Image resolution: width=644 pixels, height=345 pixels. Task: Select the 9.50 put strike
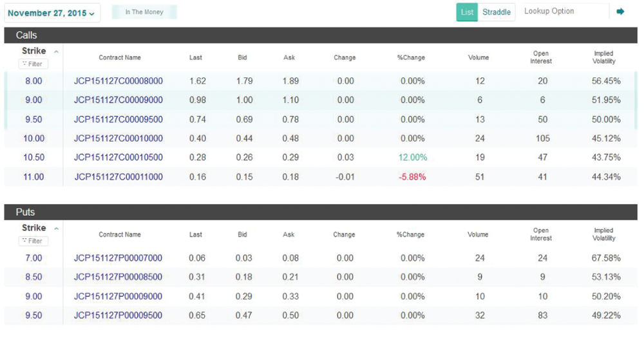click(x=33, y=315)
